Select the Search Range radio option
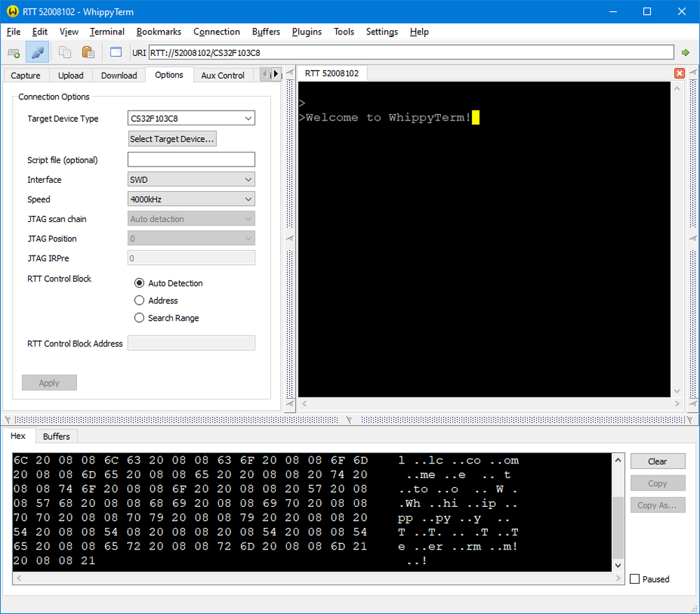Viewport: 700px width, 614px height. [139, 319]
